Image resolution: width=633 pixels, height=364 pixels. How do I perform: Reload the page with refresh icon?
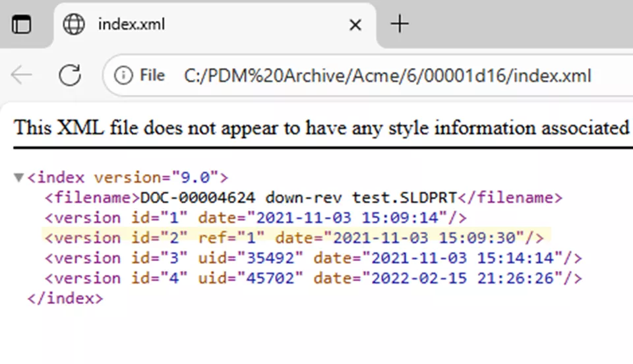(70, 75)
